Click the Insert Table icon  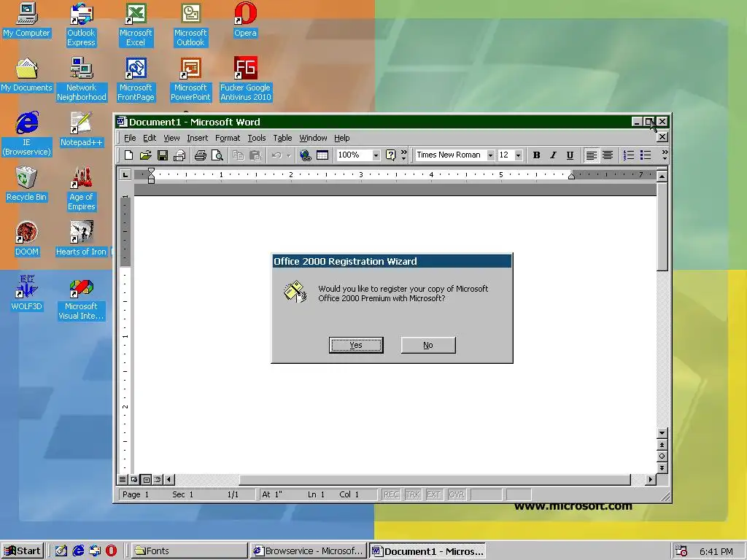(x=322, y=155)
